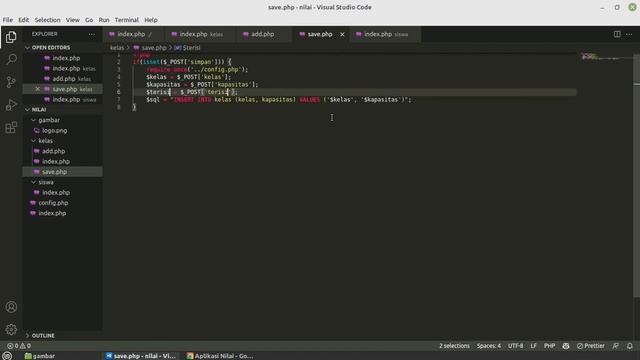Open the Source Control view icon

[11, 82]
